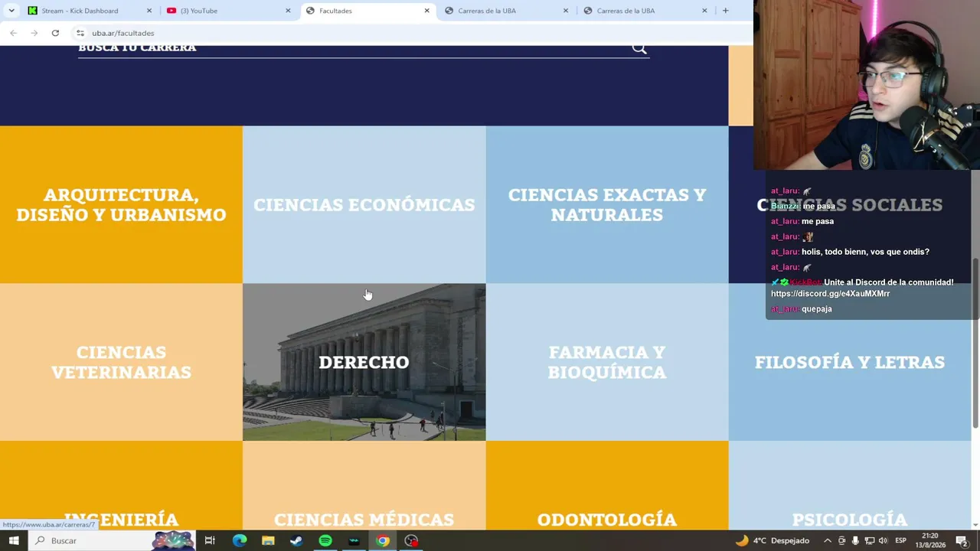Switch to Google Chrome in the taskbar

(x=383, y=540)
